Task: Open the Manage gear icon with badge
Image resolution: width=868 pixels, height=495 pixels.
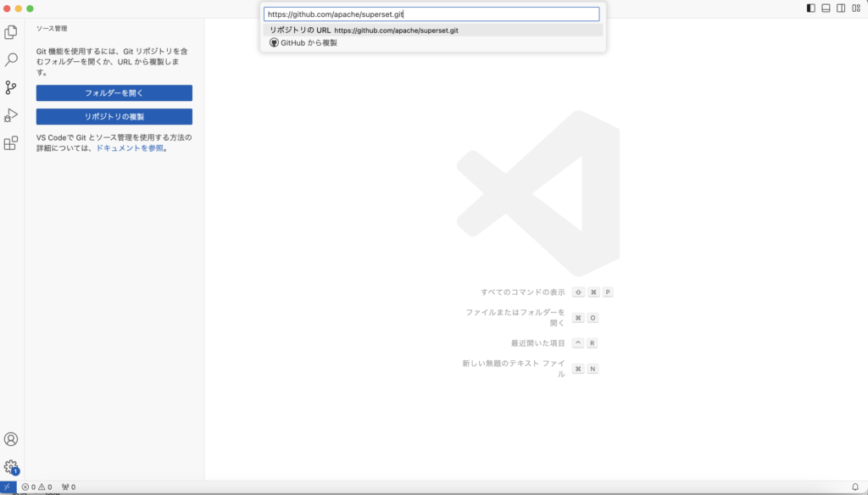Action: 11,467
